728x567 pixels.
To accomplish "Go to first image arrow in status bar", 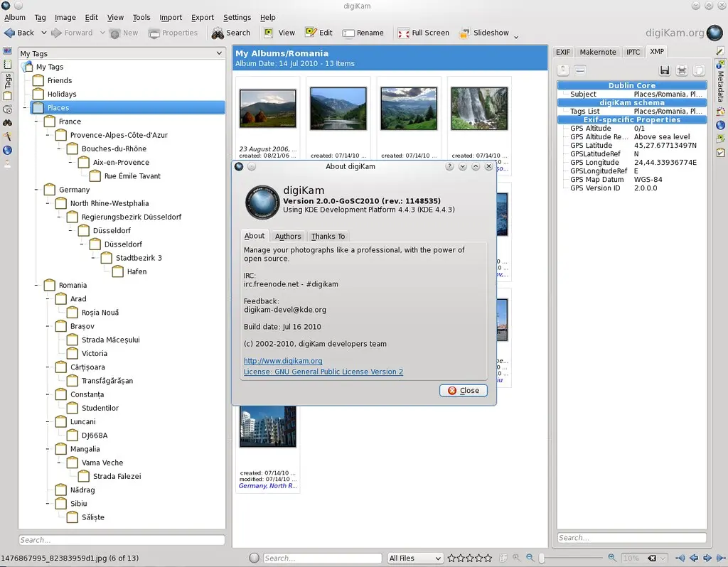I will pos(680,558).
